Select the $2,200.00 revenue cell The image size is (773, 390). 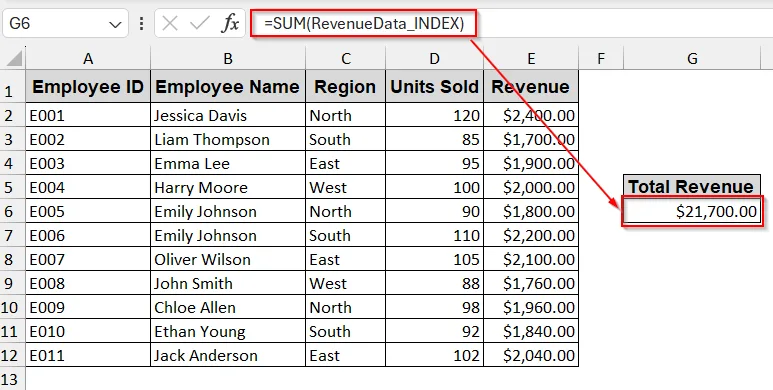coord(531,235)
